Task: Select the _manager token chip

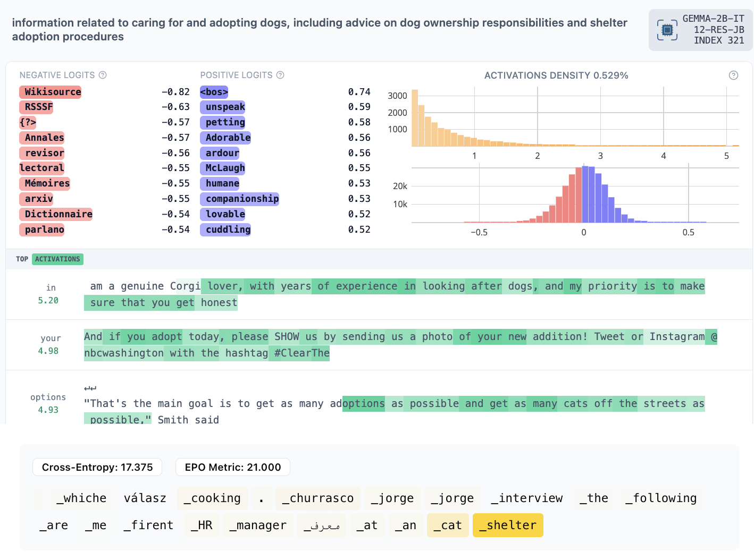Action: (257, 525)
